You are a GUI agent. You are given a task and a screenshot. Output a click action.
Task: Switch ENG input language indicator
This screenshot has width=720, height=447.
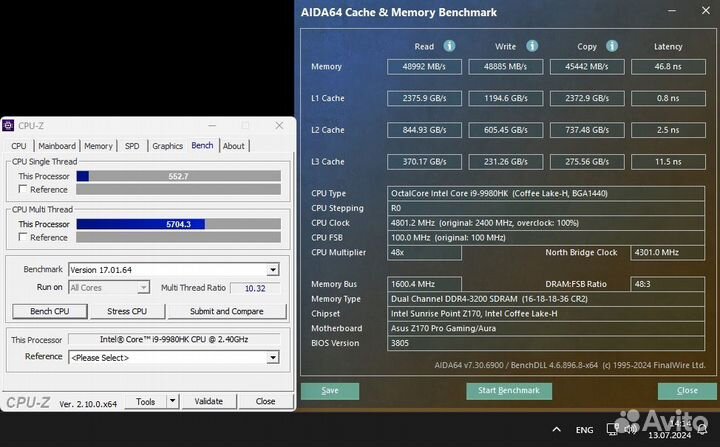click(x=584, y=430)
